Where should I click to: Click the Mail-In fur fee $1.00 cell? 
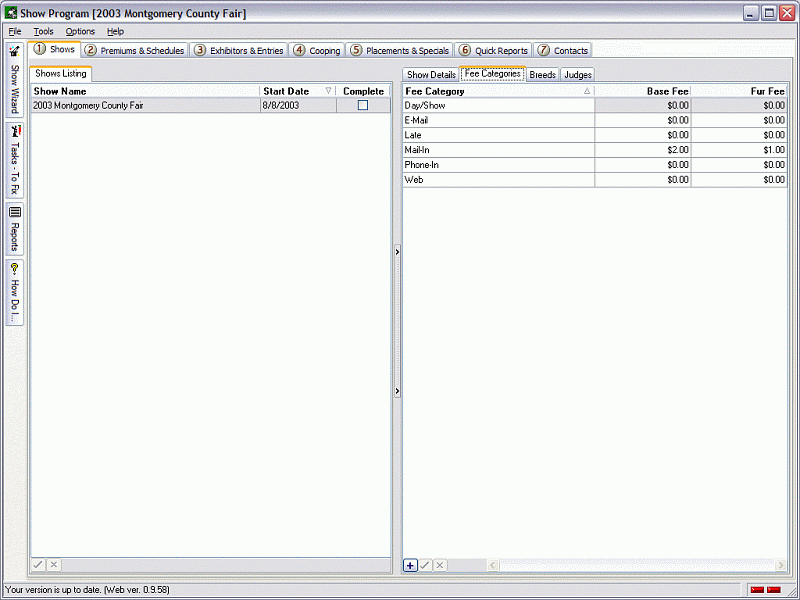click(739, 150)
